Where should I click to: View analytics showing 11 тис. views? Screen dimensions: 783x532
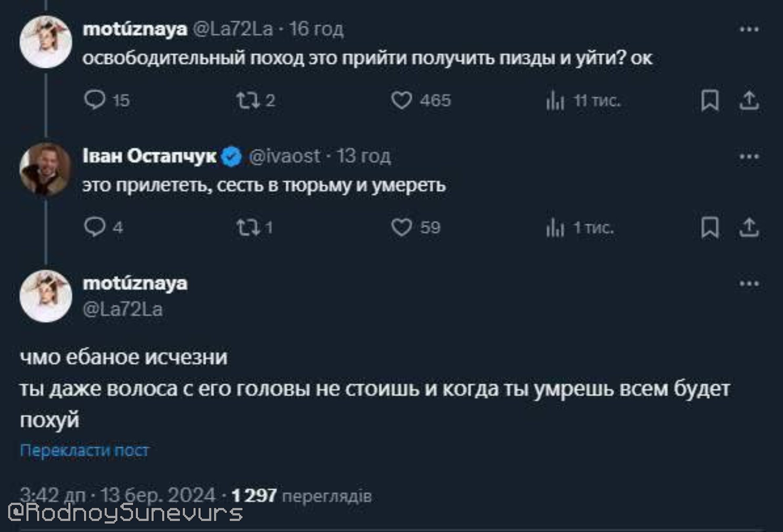pyautogui.click(x=555, y=101)
